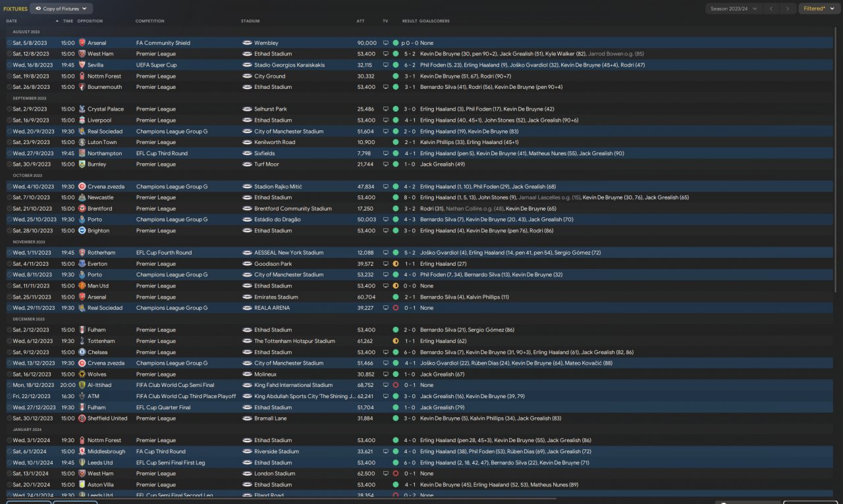Viewport: 843px width, 504px height.
Task: Click the Rotherham club badge
Action: point(82,253)
